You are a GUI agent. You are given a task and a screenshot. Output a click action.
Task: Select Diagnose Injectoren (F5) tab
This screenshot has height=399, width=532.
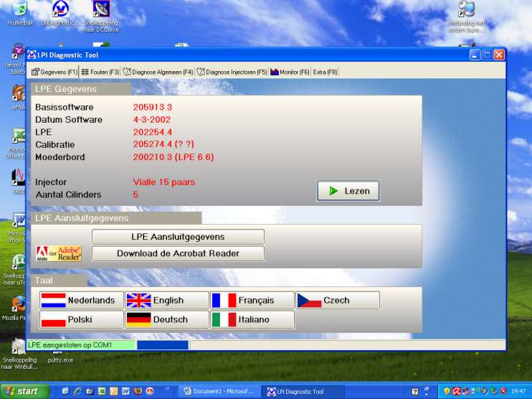[232, 72]
